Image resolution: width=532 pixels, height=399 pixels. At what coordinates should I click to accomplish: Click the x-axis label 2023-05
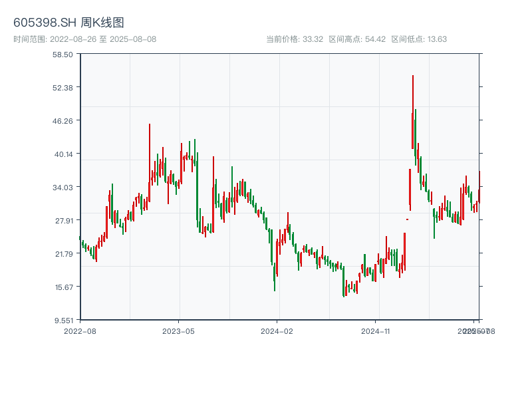178,331
